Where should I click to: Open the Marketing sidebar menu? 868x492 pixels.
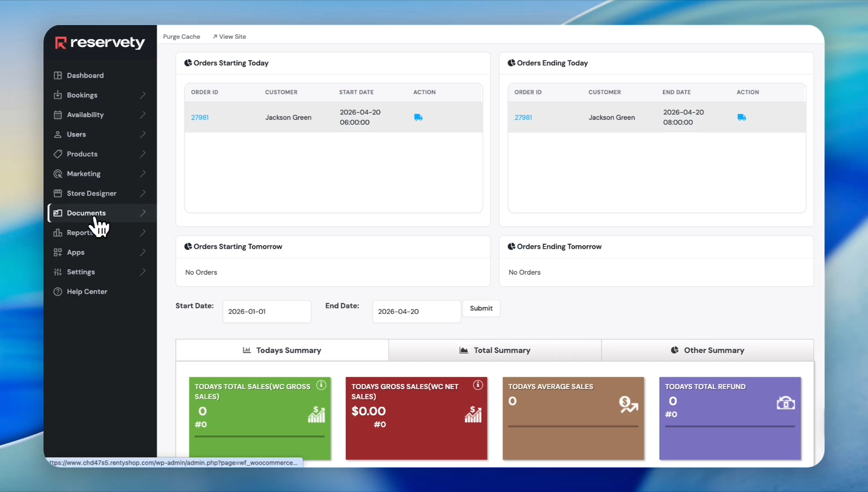point(84,174)
